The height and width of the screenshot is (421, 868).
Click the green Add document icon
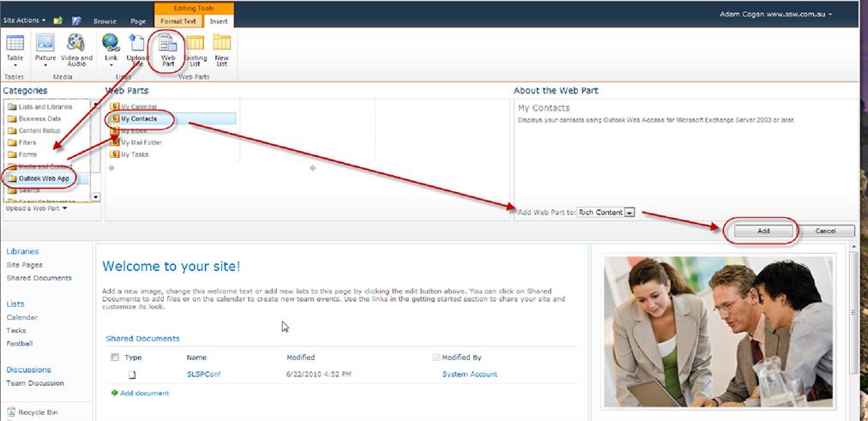(x=114, y=393)
